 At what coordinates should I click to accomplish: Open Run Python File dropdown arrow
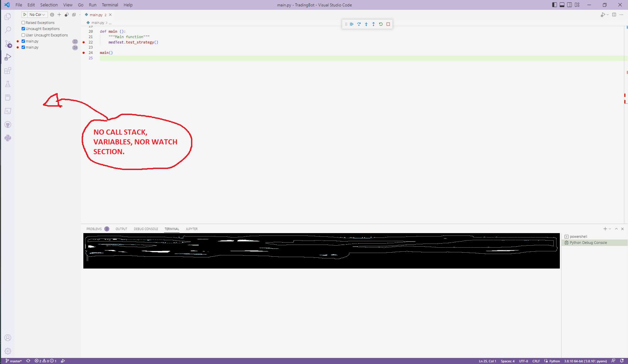(608, 15)
